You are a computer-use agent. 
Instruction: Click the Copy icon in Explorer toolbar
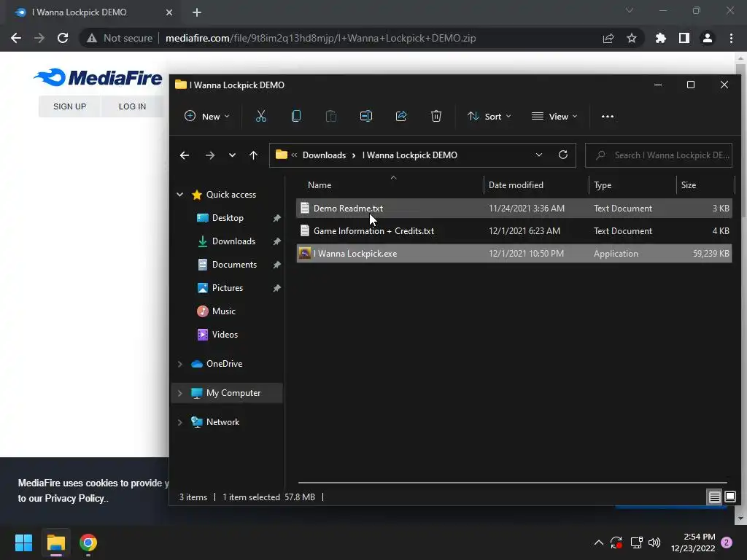click(x=296, y=116)
